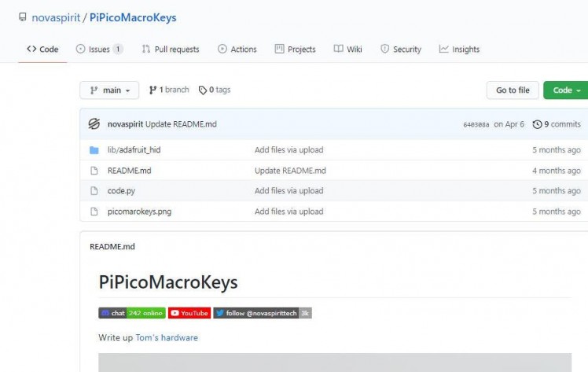
Task: Click the YouTube badge
Action: tap(189, 313)
